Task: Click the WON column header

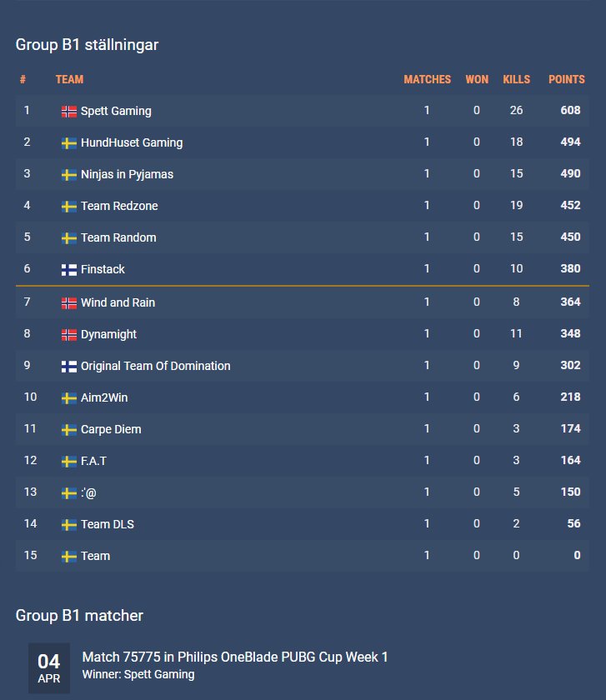Action: 477,79
